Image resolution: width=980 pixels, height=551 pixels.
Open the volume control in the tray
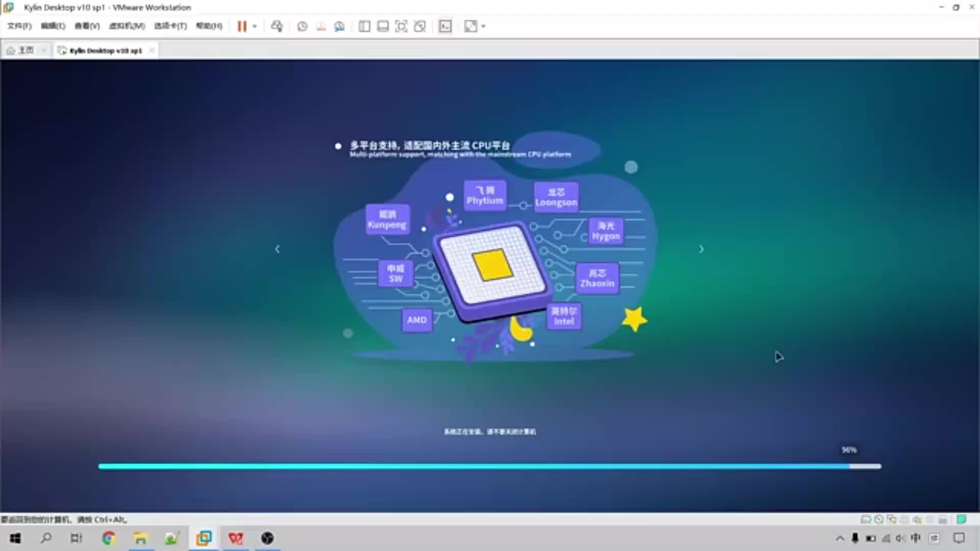click(901, 538)
